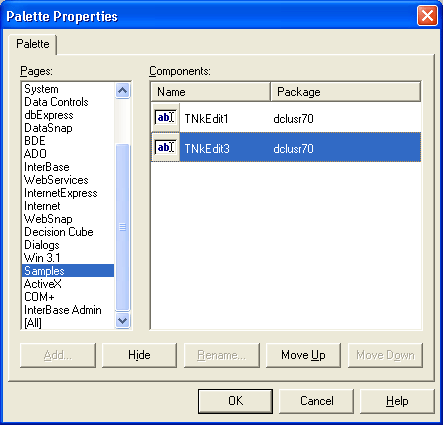Click the Move Down button

point(385,355)
